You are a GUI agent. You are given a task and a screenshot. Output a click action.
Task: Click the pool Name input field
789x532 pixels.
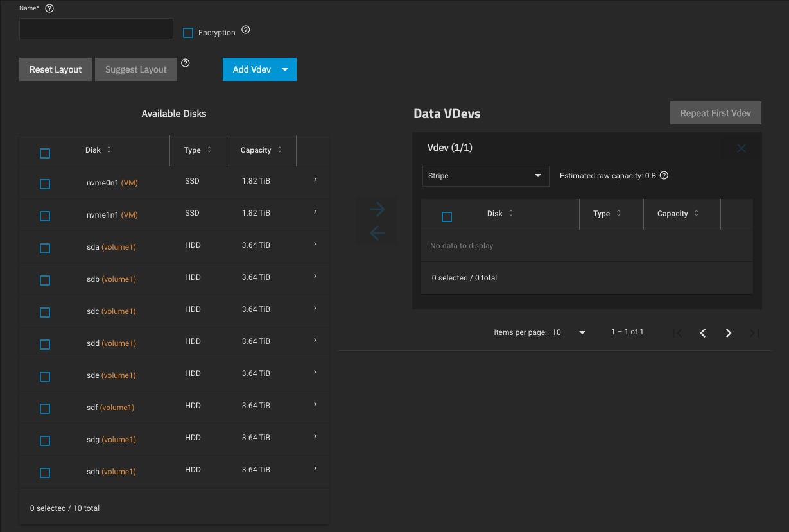pos(96,29)
